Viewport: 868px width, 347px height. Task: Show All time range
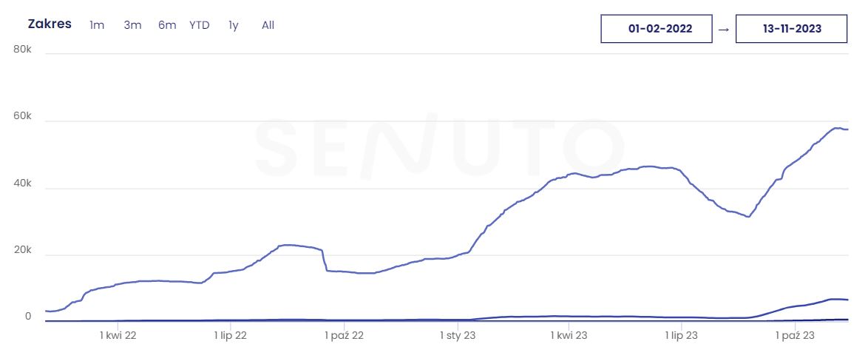(x=268, y=25)
